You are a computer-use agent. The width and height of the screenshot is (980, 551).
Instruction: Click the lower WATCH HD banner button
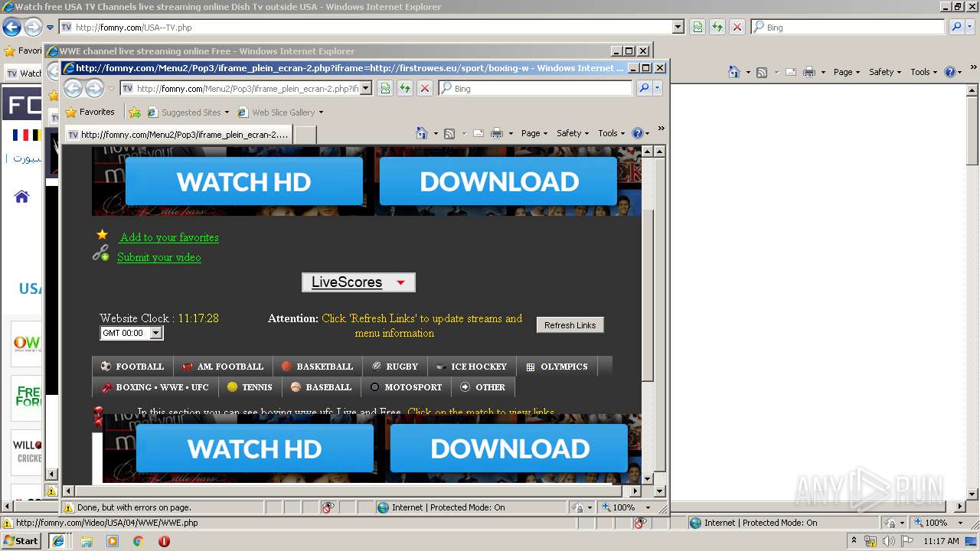(254, 448)
